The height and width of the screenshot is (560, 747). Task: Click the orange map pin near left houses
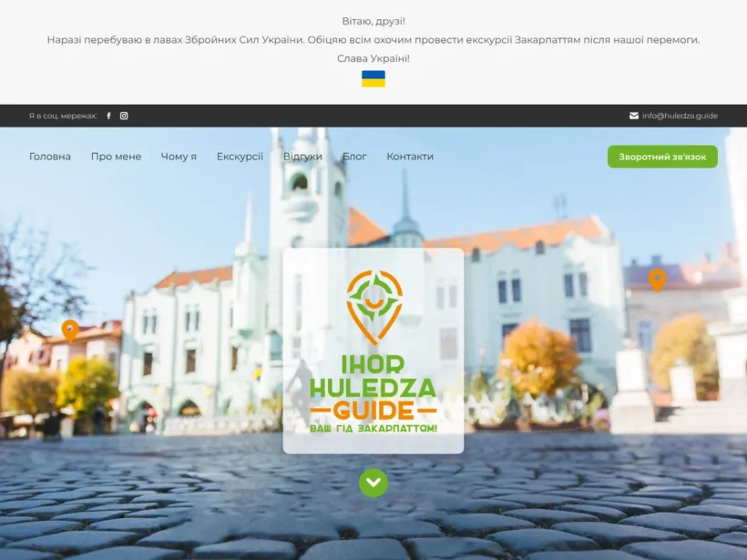[x=70, y=331]
